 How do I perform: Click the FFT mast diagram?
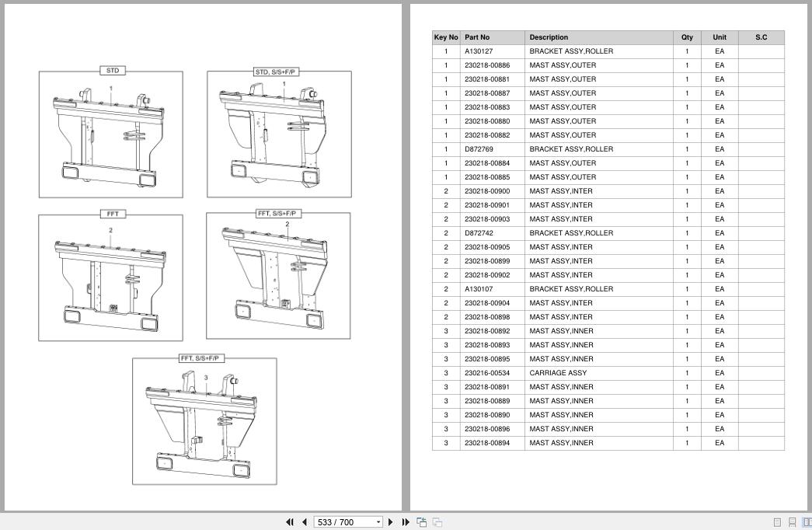[x=111, y=277]
